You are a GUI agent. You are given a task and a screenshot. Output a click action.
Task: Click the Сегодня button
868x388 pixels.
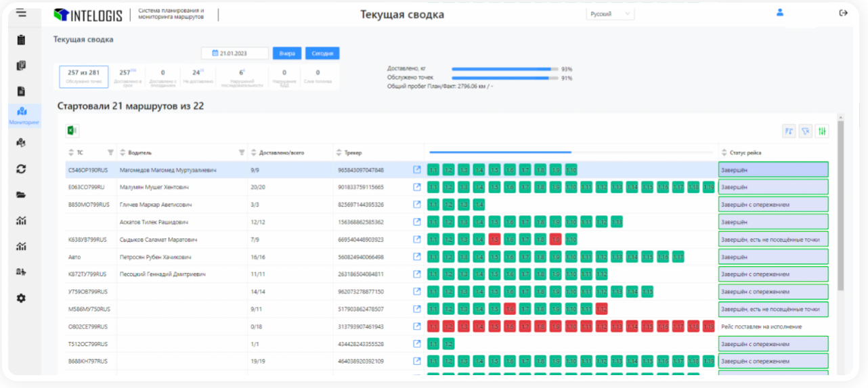(x=322, y=53)
